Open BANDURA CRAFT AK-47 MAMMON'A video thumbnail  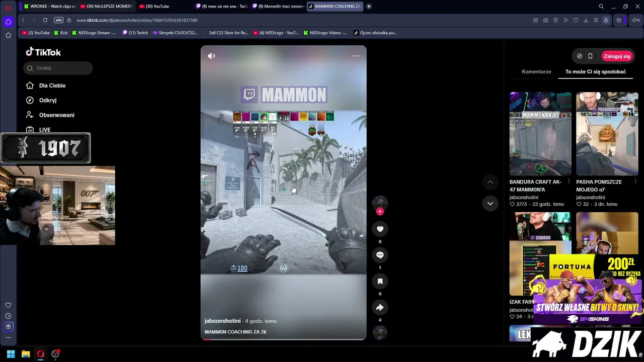[540, 134]
